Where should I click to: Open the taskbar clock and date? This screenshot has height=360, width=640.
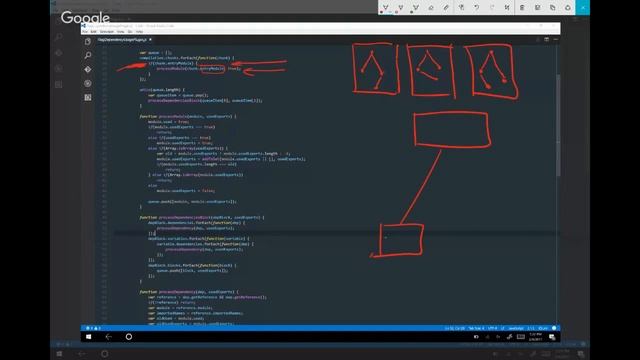pos(536,337)
